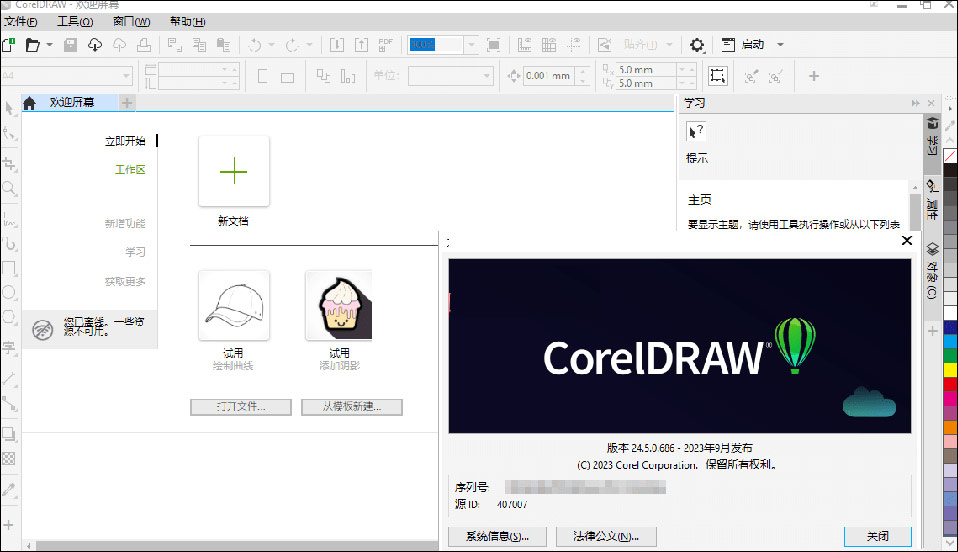Toggle the Show rulers icon
Screen dimensions: 958x552
pos(524,45)
